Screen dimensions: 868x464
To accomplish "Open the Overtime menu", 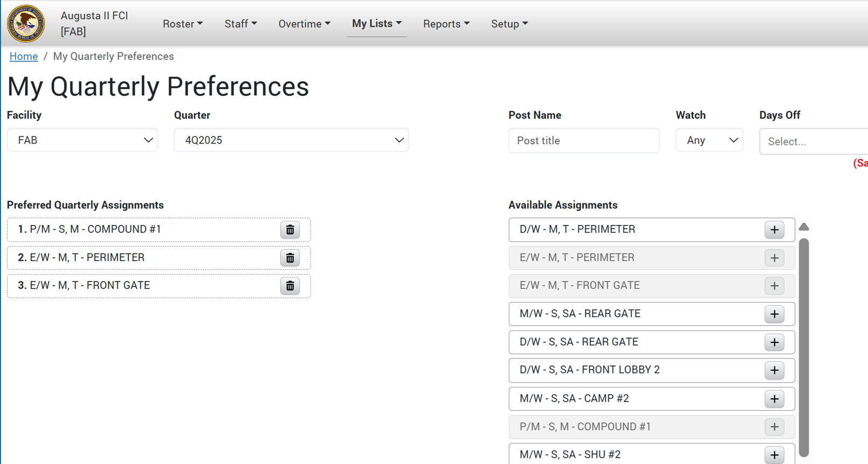I will click(x=304, y=24).
